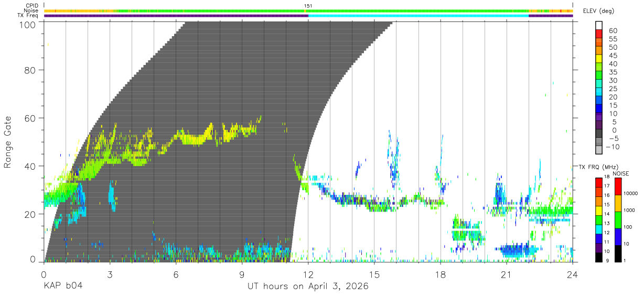Click the '9' tick label on the UT hours axis
The image size is (644, 297).
click(242, 275)
